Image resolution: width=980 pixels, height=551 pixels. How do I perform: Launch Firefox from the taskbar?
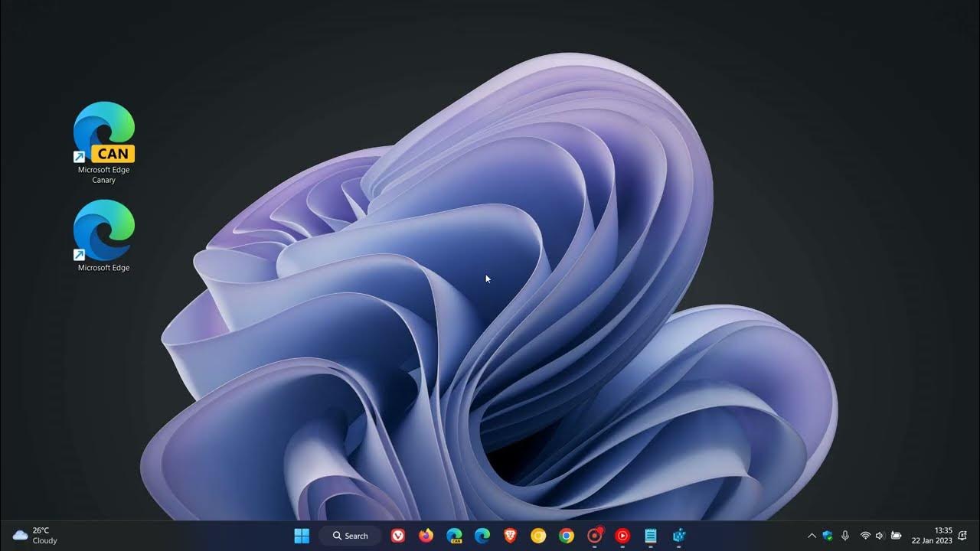coord(426,536)
